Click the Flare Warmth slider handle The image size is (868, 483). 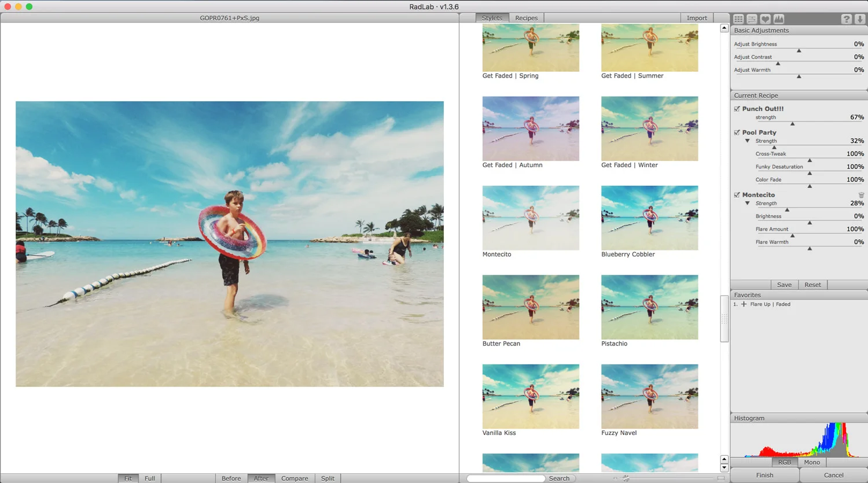pyautogui.click(x=810, y=249)
